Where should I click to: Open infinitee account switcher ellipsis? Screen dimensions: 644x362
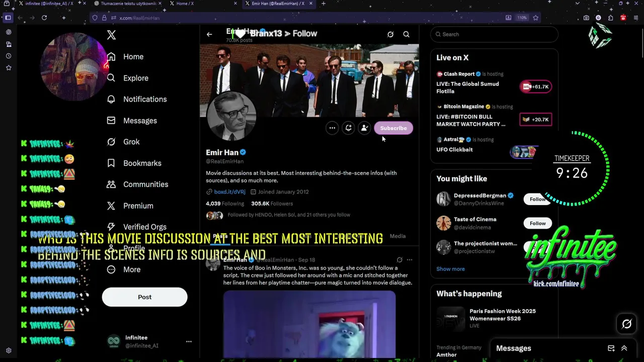[x=189, y=341]
